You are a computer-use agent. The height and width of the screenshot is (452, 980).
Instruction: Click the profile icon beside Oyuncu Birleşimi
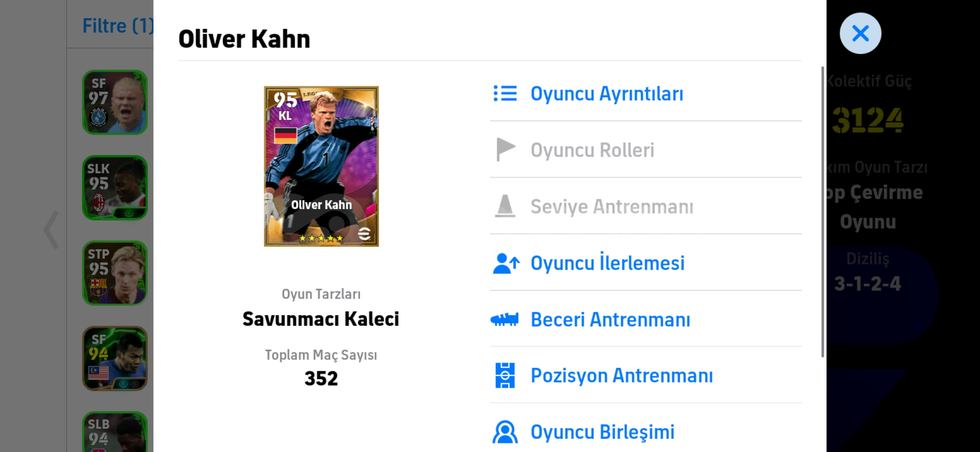(505, 432)
